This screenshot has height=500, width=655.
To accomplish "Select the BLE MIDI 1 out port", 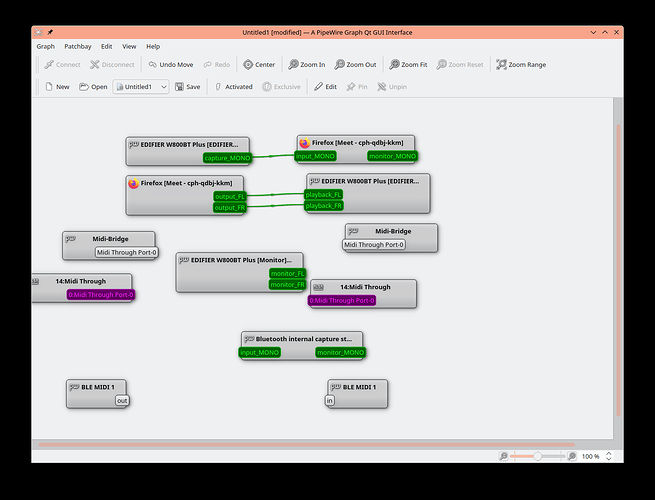I will pyautogui.click(x=122, y=401).
